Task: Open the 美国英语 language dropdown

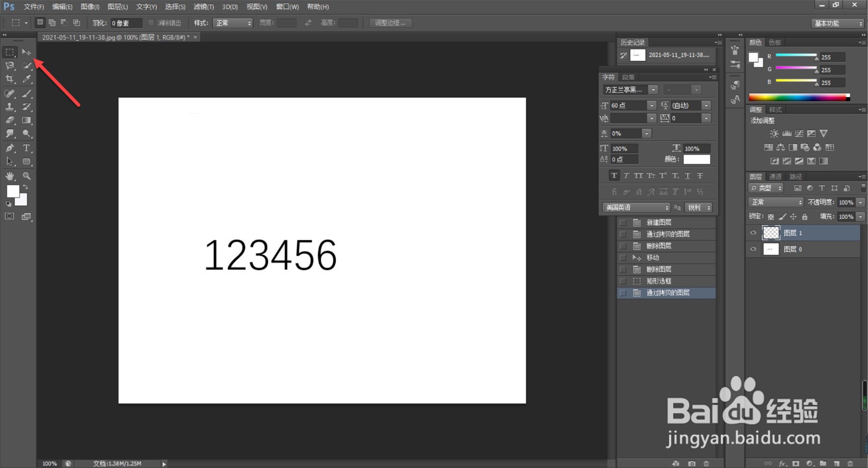Action: pyautogui.click(x=636, y=207)
